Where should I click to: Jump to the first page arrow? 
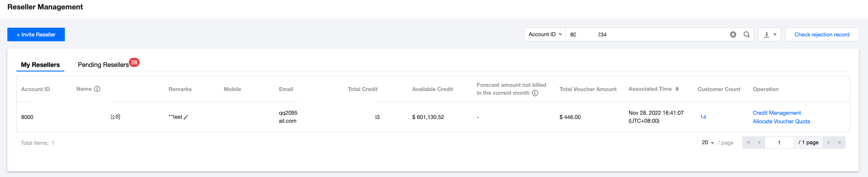748,142
